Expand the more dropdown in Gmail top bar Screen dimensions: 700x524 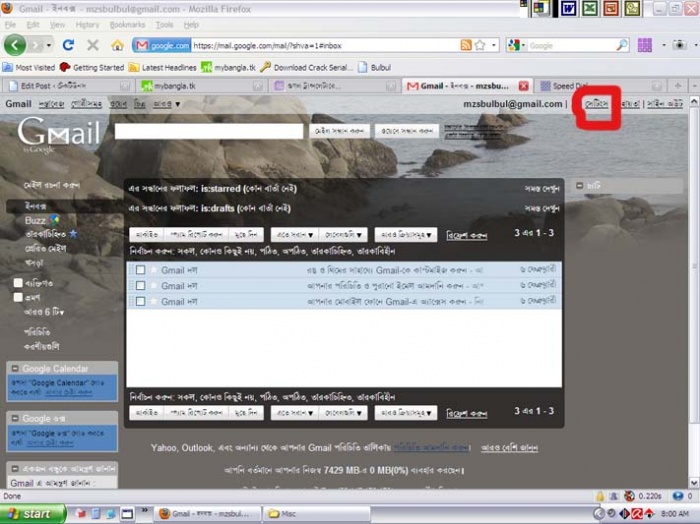click(166, 104)
